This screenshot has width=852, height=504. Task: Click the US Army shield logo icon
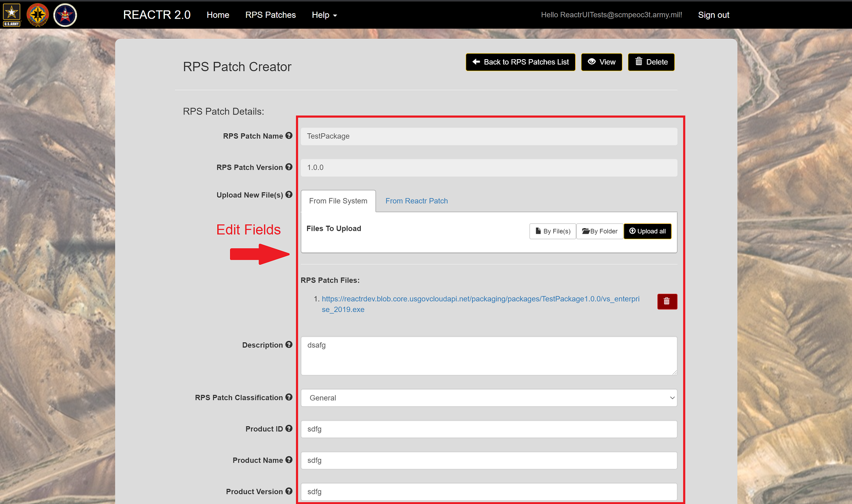13,15
